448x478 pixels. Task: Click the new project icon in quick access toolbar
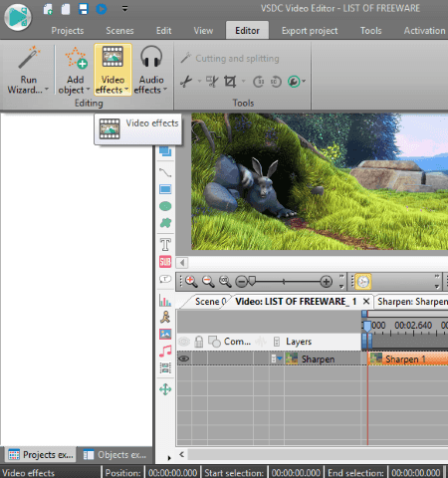point(48,9)
